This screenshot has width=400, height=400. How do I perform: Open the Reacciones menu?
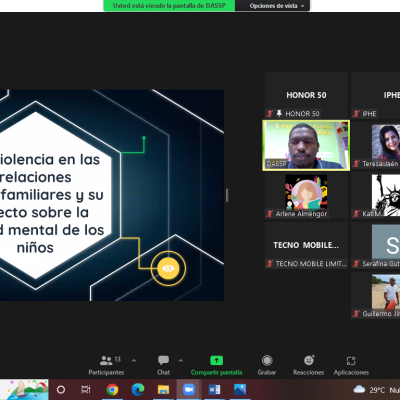[309, 366]
